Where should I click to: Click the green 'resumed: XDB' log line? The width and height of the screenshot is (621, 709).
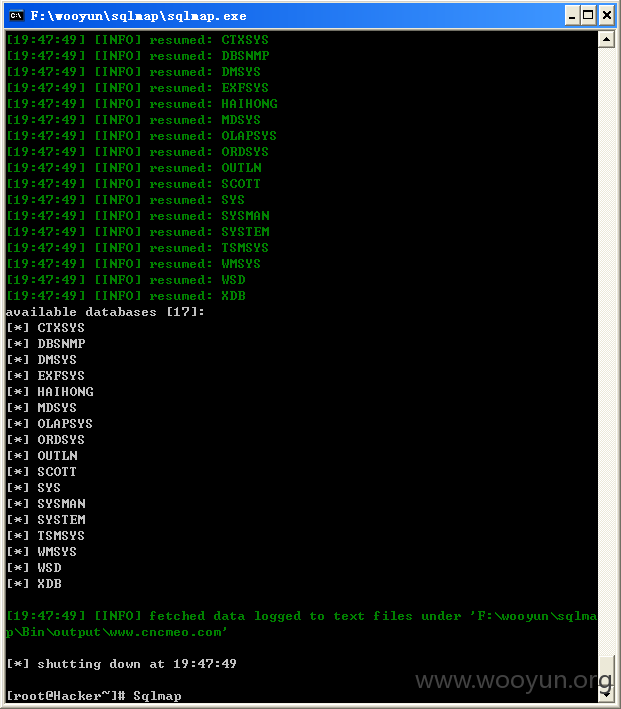(126, 296)
